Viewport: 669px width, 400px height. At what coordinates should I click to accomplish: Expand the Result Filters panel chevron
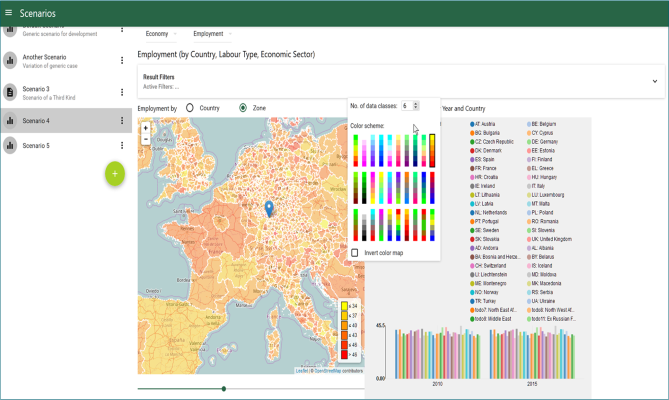654,81
